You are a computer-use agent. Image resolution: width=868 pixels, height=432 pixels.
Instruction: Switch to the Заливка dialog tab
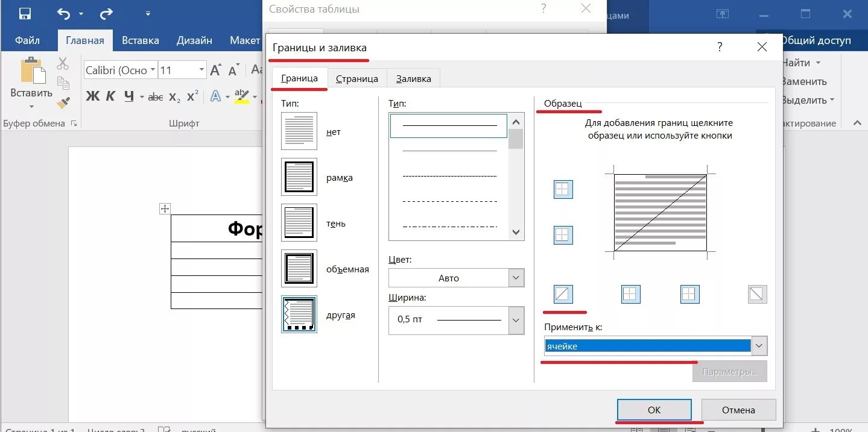click(x=414, y=78)
